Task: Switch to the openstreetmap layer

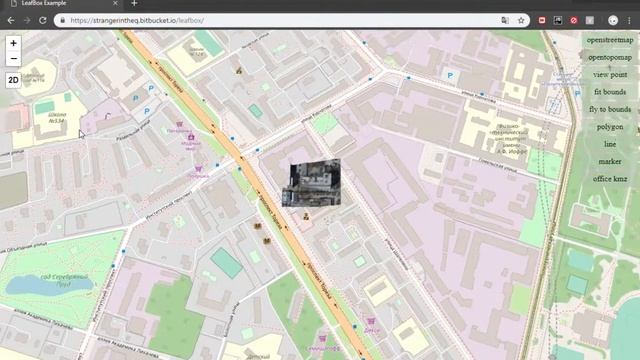Action: [x=610, y=40]
